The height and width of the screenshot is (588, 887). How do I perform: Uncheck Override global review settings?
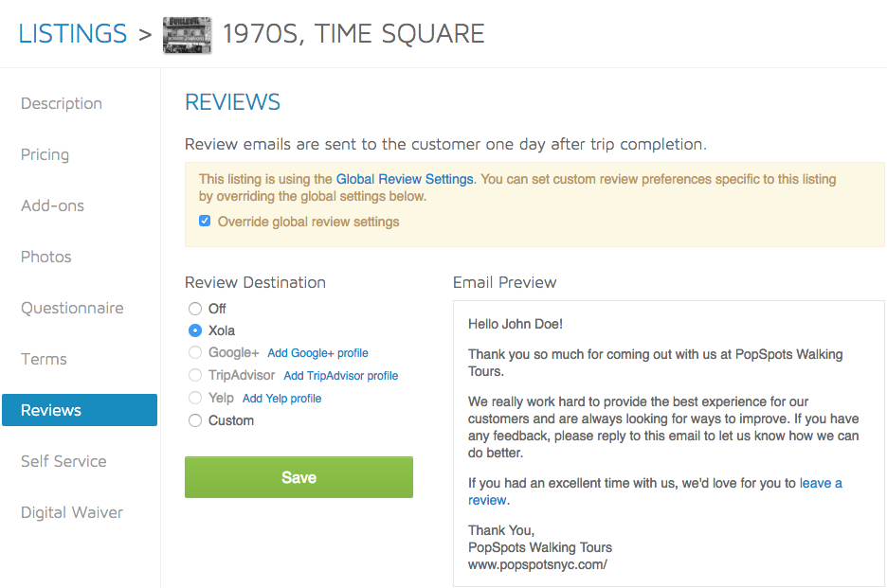click(x=205, y=221)
